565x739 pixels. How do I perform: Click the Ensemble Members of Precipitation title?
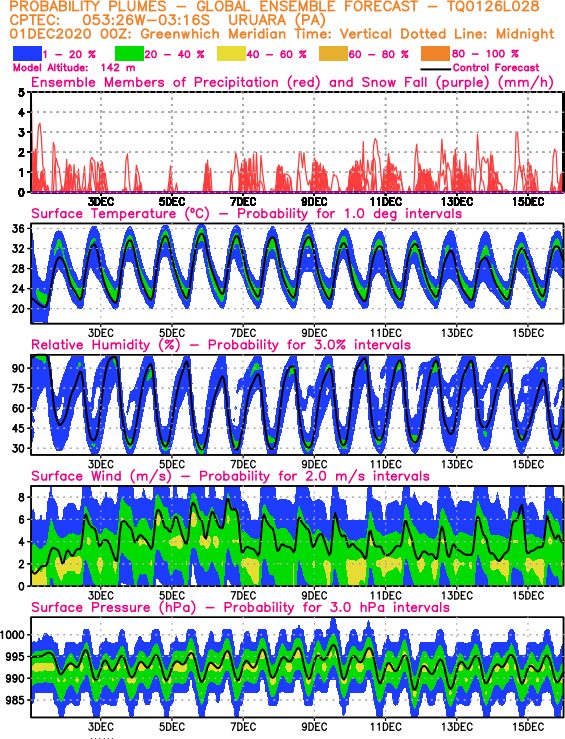292,82
